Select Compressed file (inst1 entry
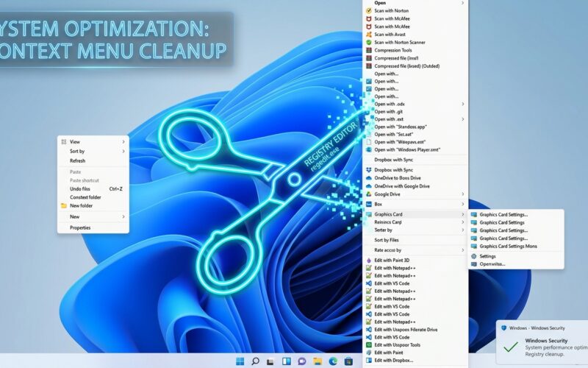 point(415,58)
